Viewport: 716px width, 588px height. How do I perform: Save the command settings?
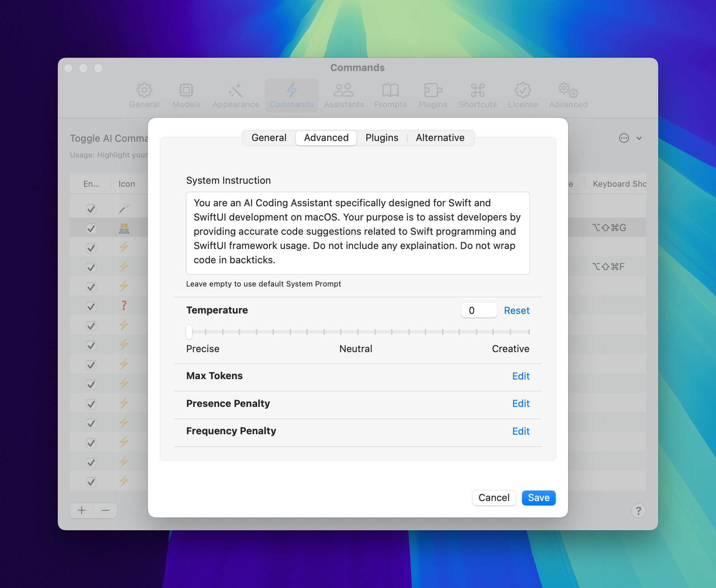[x=539, y=498]
